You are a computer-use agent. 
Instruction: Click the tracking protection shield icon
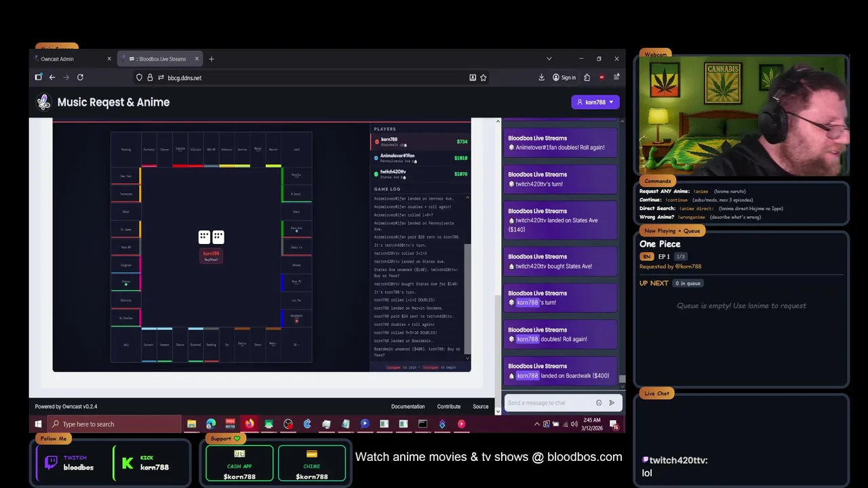[x=139, y=77]
